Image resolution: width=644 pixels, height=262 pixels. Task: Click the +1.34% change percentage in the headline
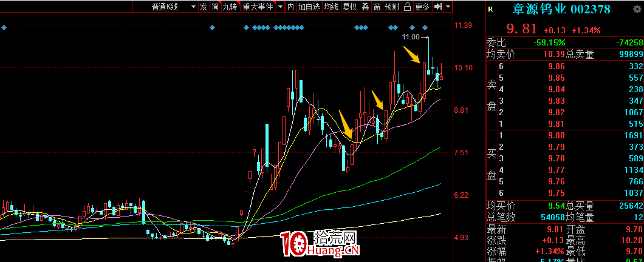pyautogui.click(x=586, y=30)
